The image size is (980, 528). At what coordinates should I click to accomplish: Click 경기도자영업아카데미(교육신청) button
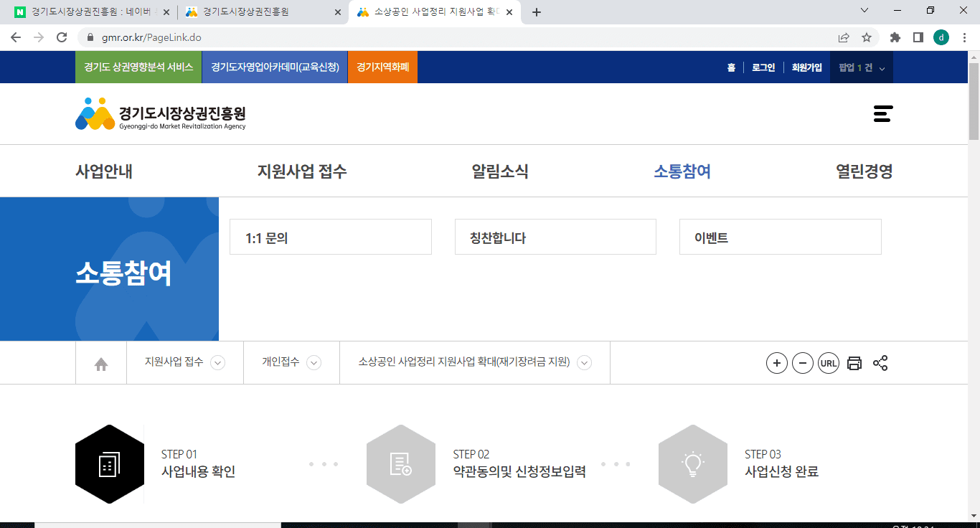point(275,67)
